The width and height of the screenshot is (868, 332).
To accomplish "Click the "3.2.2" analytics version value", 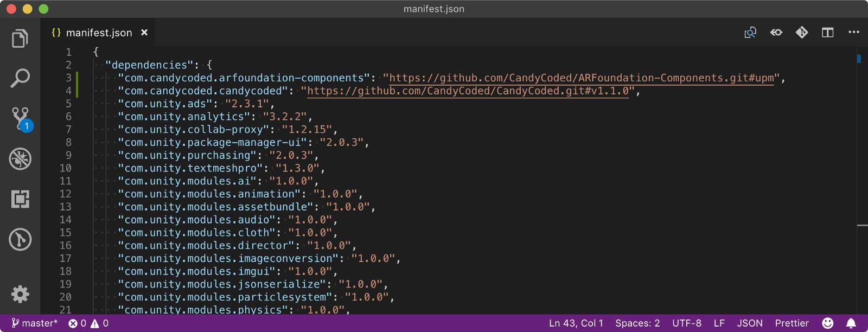I will (285, 117).
